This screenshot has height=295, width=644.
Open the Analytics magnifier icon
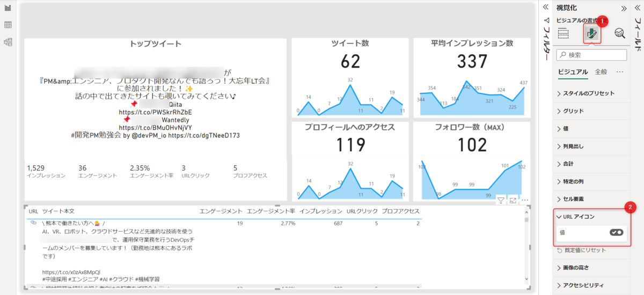pyautogui.click(x=620, y=33)
